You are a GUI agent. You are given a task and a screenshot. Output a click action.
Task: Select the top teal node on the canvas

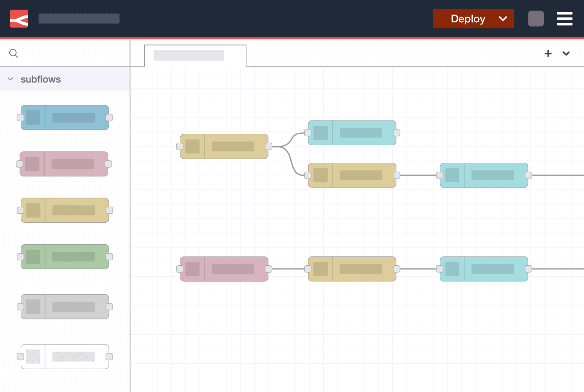(352, 133)
